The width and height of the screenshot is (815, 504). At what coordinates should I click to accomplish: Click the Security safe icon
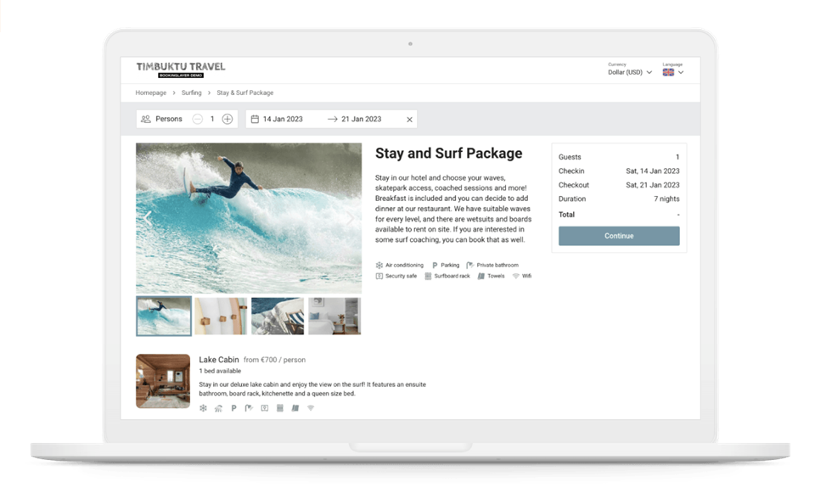click(379, 277)
